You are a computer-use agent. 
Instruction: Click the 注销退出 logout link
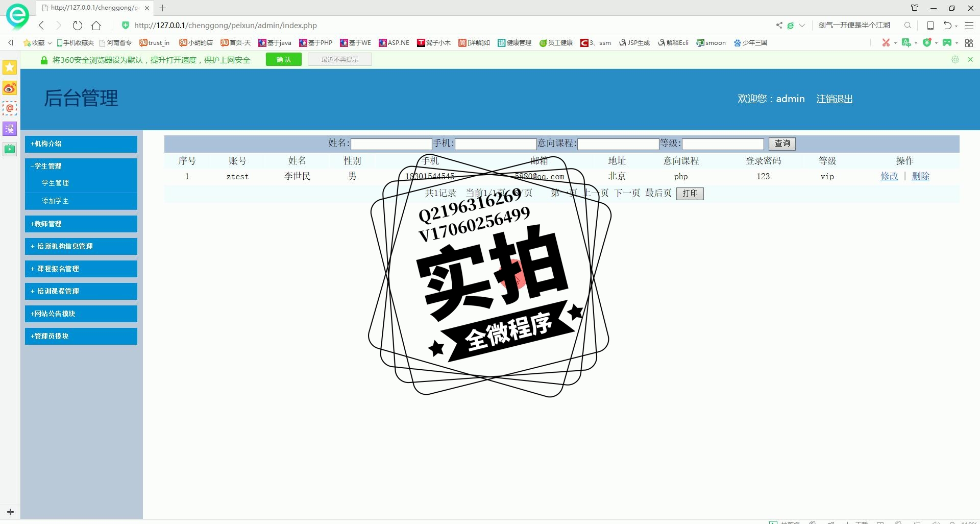835,99
